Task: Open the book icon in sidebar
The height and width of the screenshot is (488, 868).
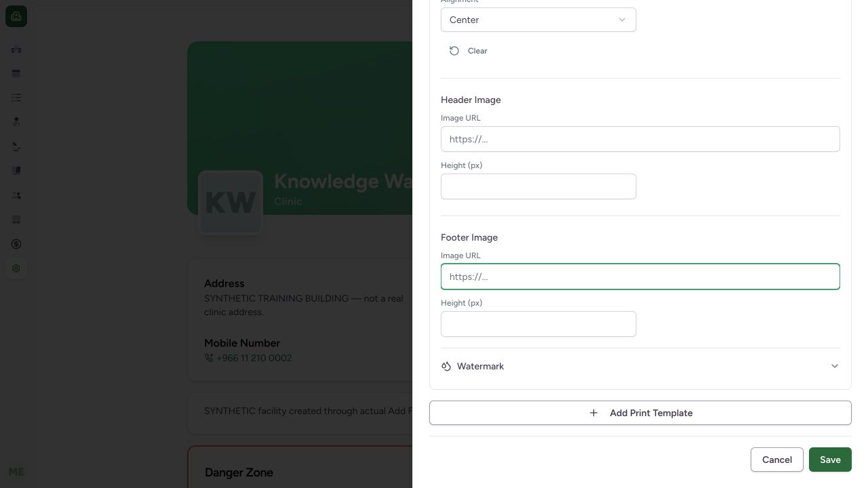Action: (16, 171)
